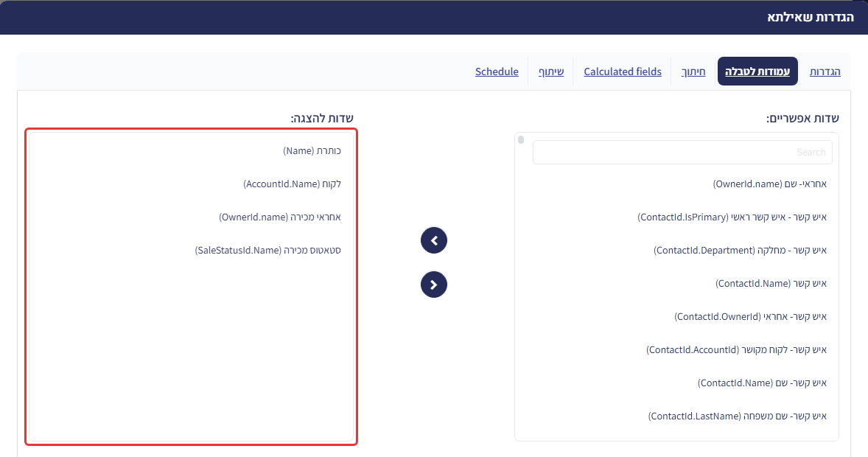Image resolution: width=868 pixels, height=457 pixels.
Task: Click the left-pointing chevron transfer button
Action: 433,240
